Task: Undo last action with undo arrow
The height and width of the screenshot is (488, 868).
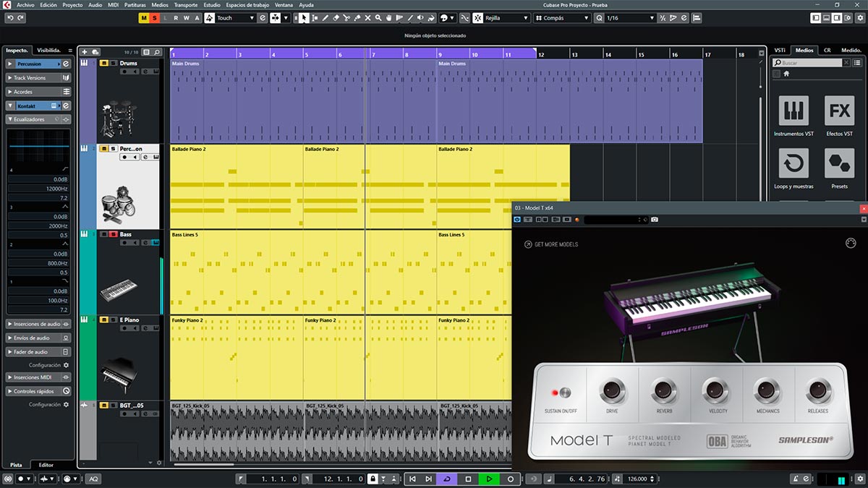Action: click(x=9, y=17)
